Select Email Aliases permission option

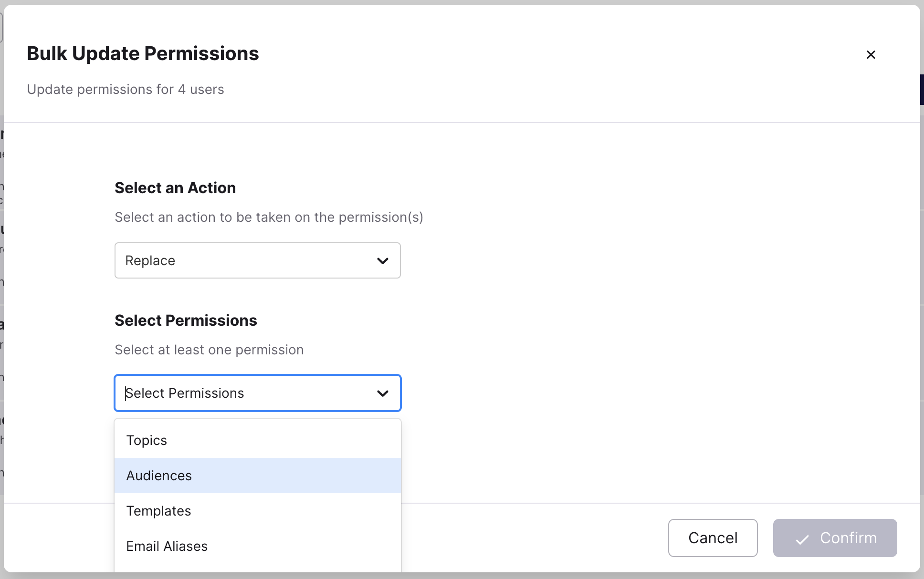(257, 546)
